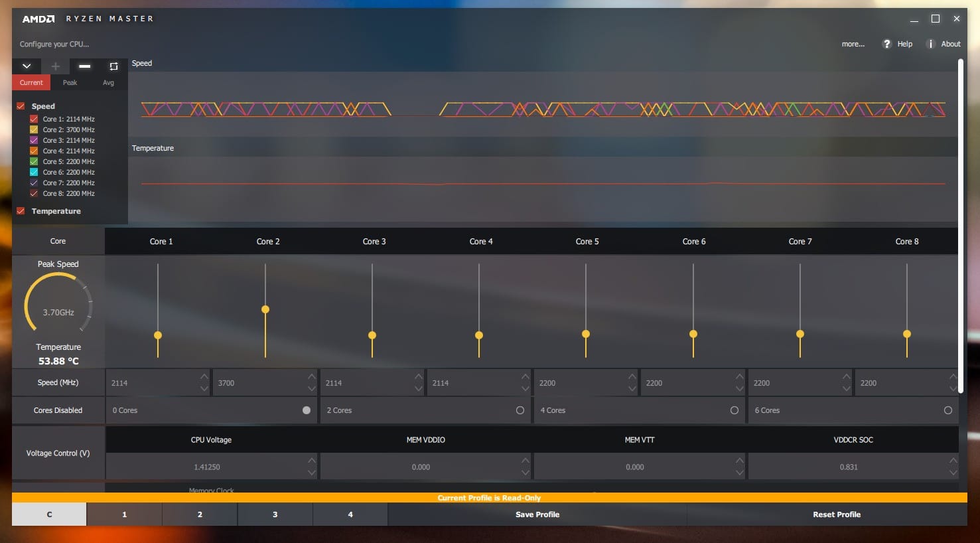This screenshot has width=980, height=543.
Task: Select the 4 Cores disabled radio button
Action: coord(734,410)
